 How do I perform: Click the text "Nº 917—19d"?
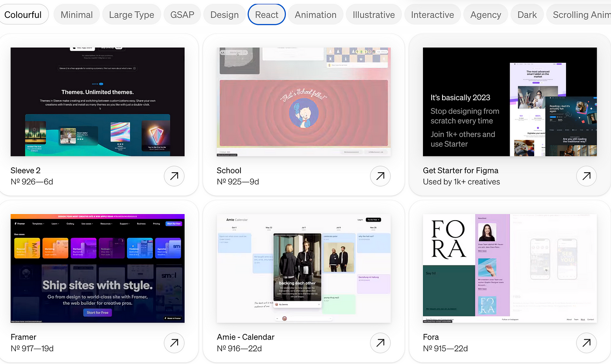click(32, 348)
